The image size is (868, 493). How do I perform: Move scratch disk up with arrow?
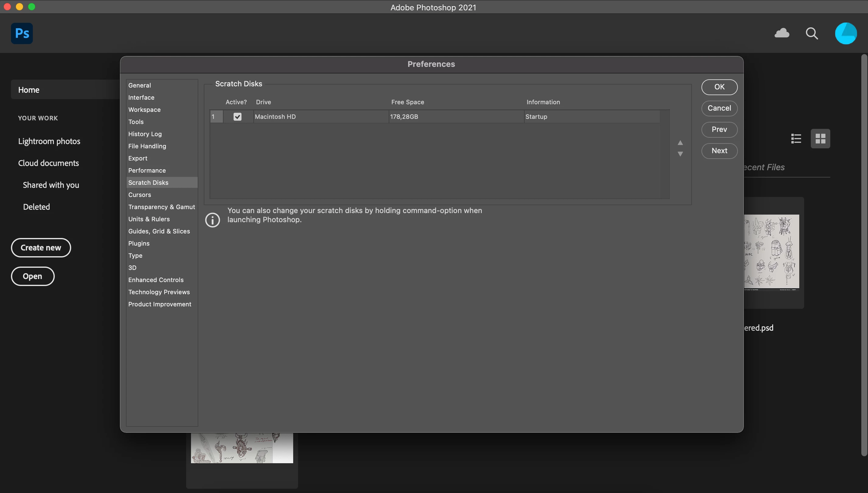pyautogui.click(x=680, y=143)
